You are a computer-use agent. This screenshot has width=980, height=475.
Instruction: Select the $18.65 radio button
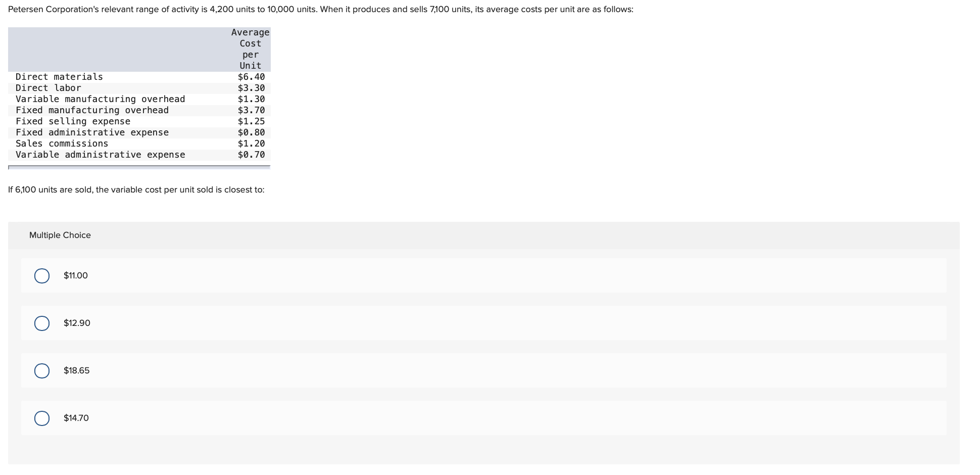42,370
